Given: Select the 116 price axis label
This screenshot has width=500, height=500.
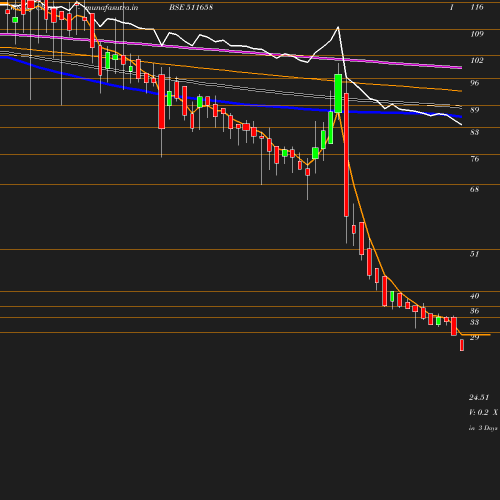Looking at the screenshot, I should (x=477, y=7).
